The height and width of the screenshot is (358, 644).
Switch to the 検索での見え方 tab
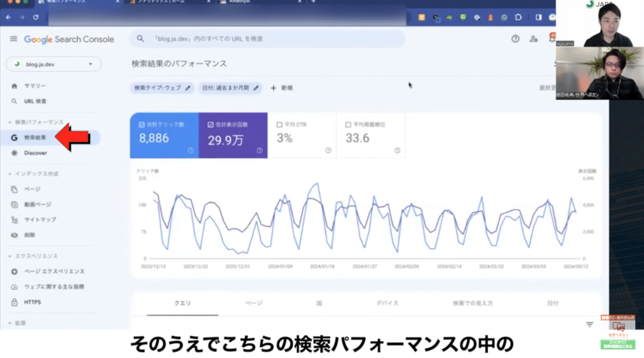473,303
